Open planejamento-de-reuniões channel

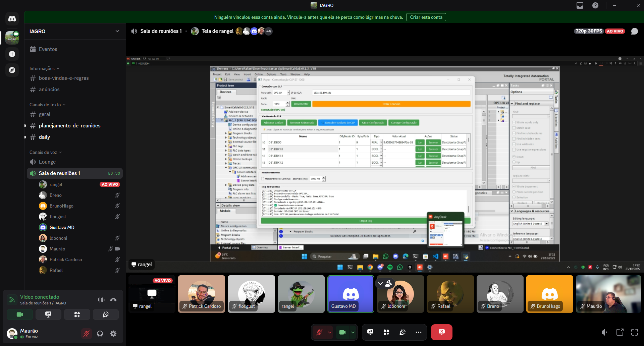[75, 126]
